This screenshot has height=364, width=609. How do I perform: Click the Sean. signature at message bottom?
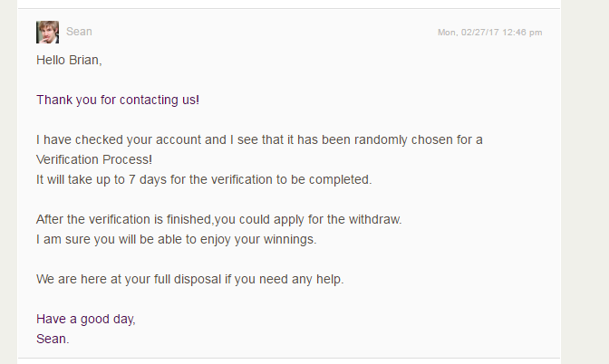(53, 339)
